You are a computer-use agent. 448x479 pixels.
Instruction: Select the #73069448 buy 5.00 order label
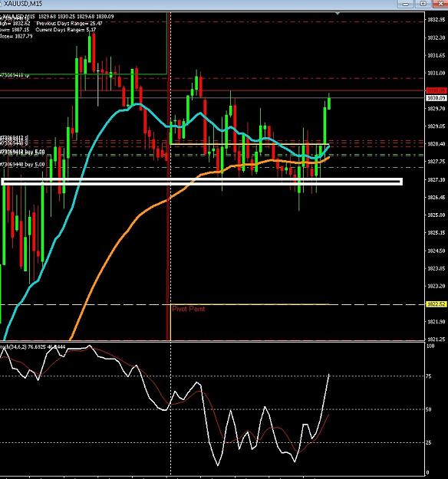click(x=22, y=164)
